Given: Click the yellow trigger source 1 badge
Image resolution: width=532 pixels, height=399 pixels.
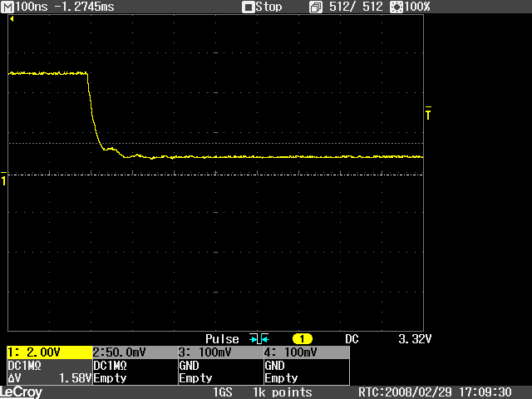Looking at the screenshot, I should [301, 339].
